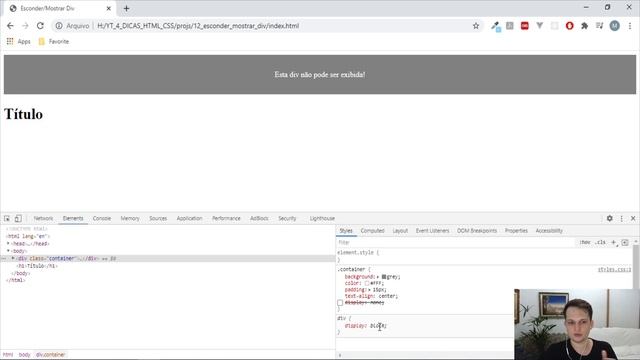Viewport: 640px width, 360px height.
Task: Expand the div.container node arrow
Action: [x=13, y=258]
